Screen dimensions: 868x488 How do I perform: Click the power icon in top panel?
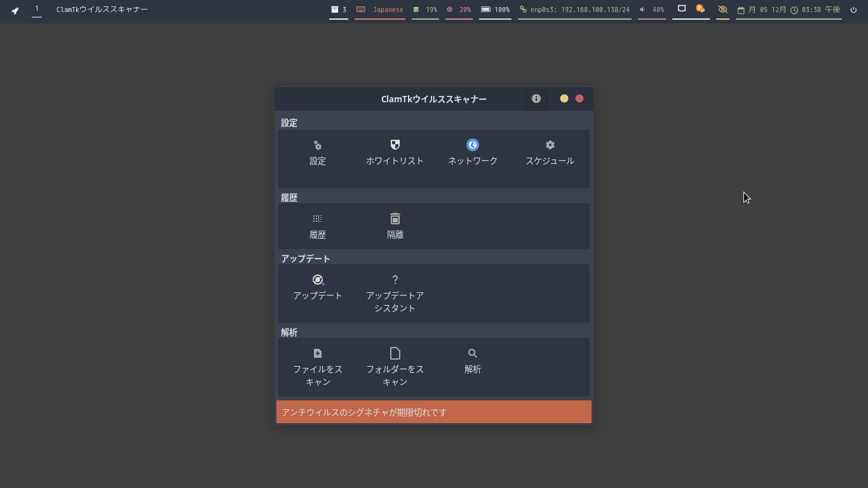[x=853, y=10]
